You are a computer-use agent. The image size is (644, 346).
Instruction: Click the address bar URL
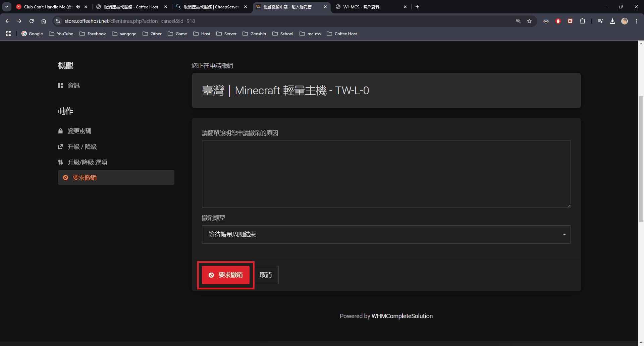click(130, 21)
